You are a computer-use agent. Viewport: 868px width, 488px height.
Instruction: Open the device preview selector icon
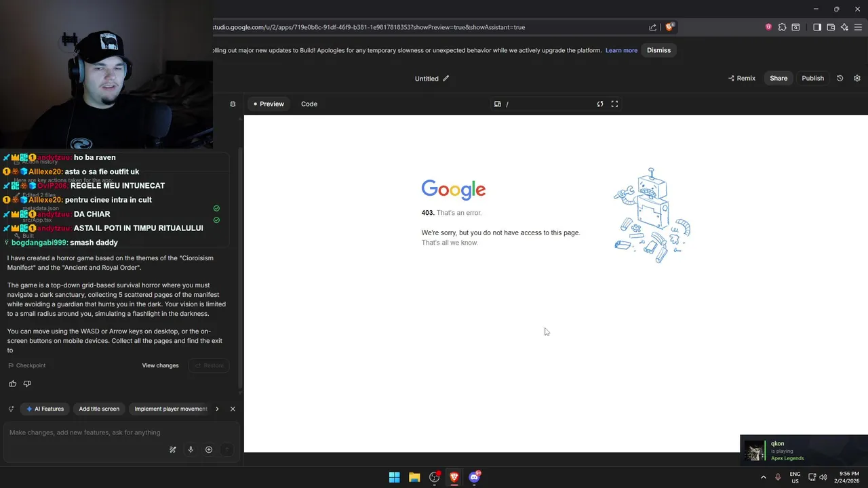[498, 104]
